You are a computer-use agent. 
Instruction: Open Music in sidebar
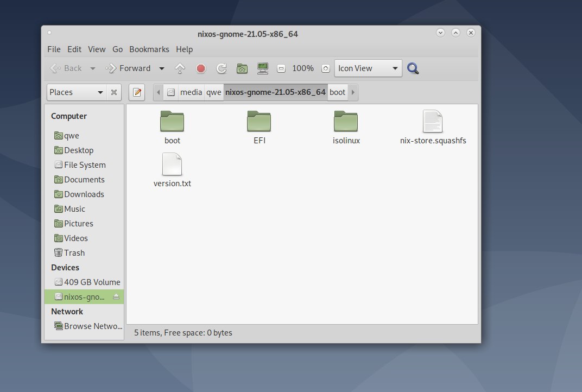tap(84, 209)
